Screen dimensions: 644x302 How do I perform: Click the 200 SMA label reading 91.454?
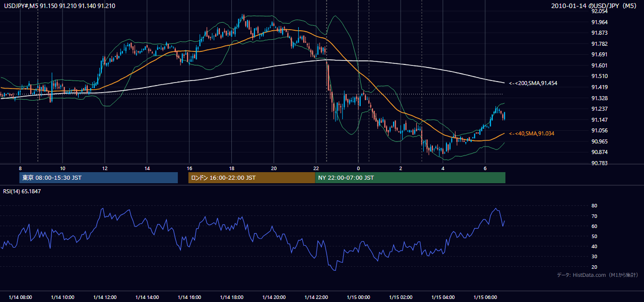(533, 83)
